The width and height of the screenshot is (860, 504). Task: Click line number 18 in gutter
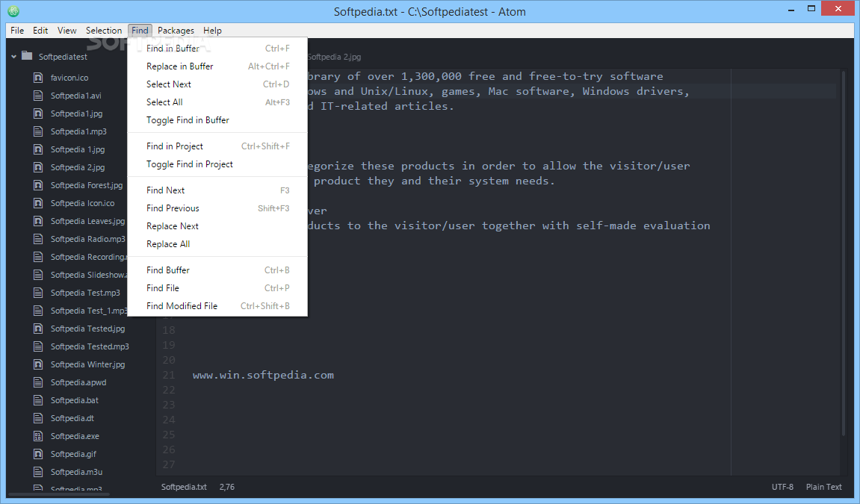tap(168, 330)
